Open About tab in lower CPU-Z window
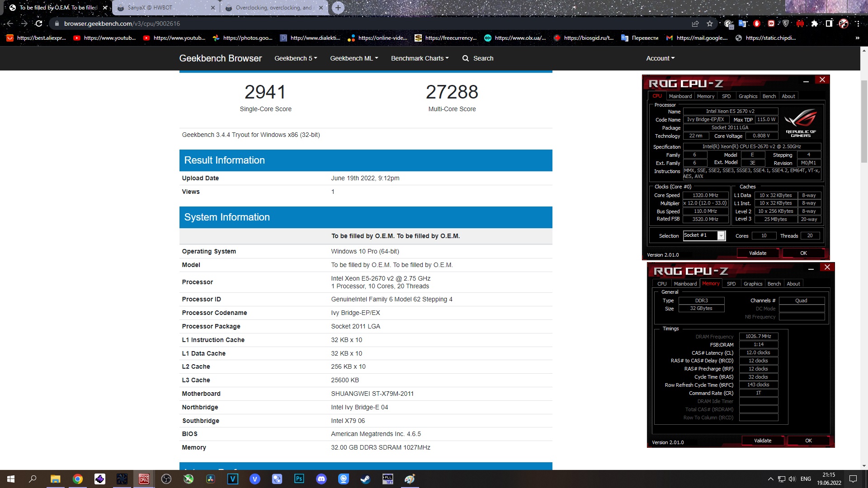The width and height of the screenshot is (868, 488). click(793, 284)
